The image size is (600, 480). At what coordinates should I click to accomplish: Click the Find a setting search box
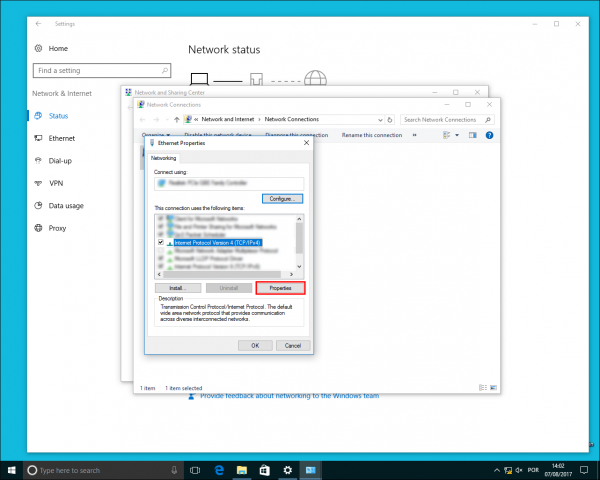[x=102, y=70]
